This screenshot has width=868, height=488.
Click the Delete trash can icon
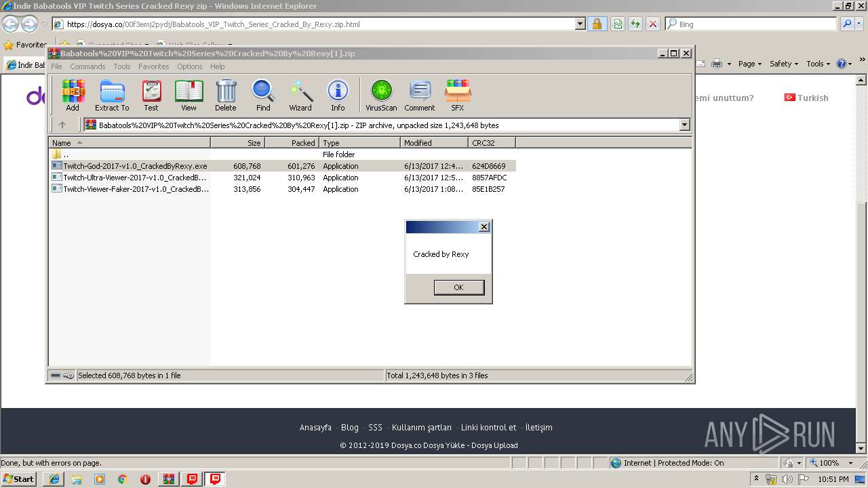pos(226,96)
